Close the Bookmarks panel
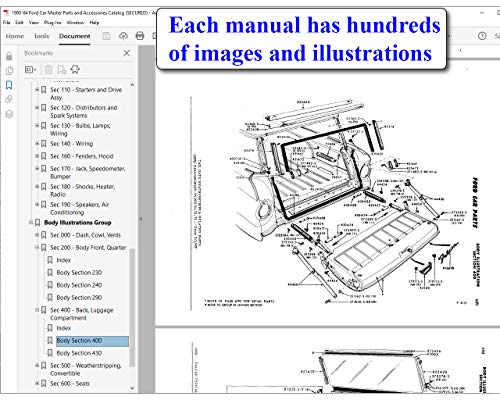Viewport: 500px width, 400px height. (x=127, y=53)
